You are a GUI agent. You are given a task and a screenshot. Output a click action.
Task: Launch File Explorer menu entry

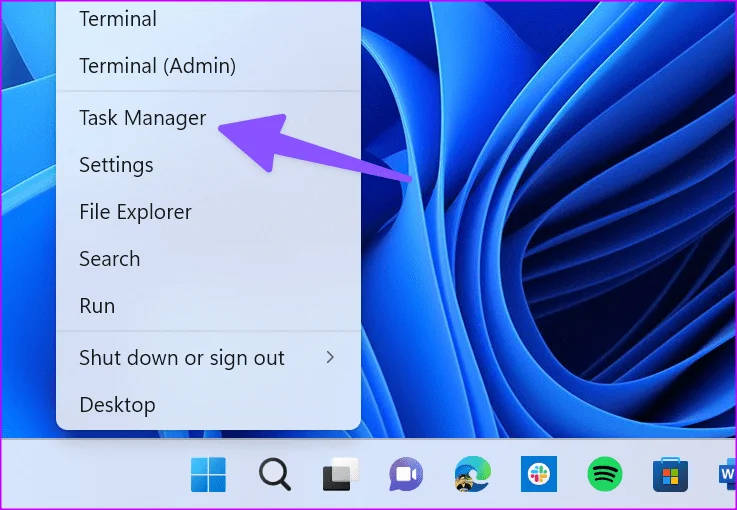click(208, 212)
